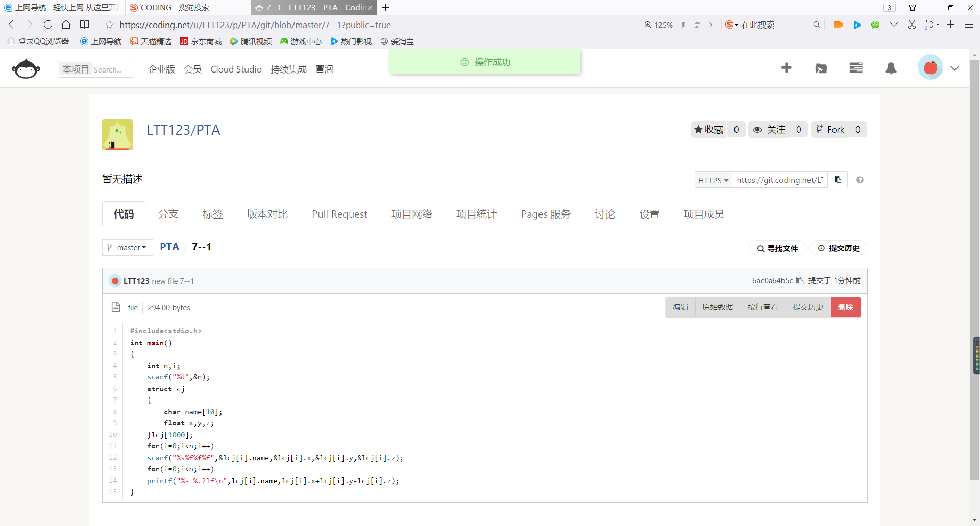980x526 pixels.
Task: Switch to the 代码 tab
Action: click(x=124, y=214)
